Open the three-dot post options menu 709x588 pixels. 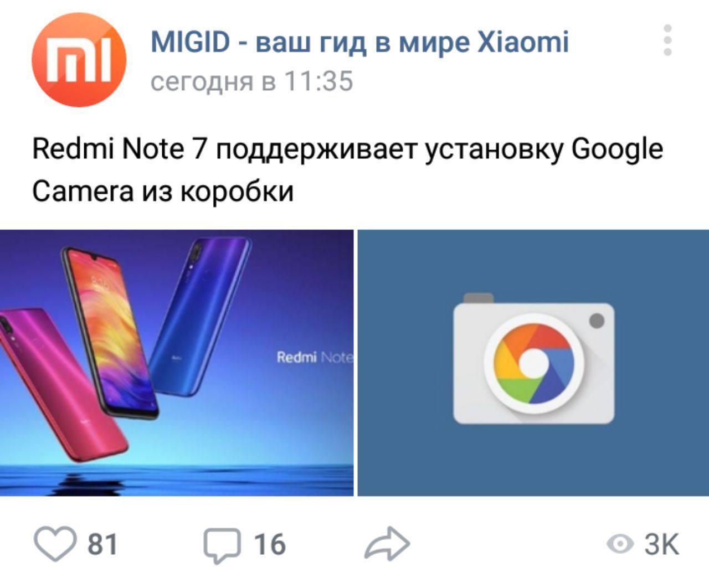click(x=667, y=40)
